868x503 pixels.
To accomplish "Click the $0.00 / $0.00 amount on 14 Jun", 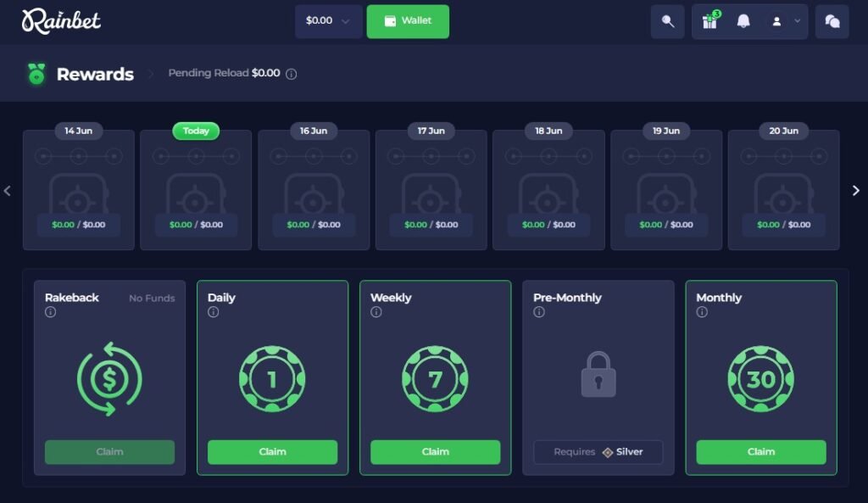I will pyautogui.click(x=79, y=225).
